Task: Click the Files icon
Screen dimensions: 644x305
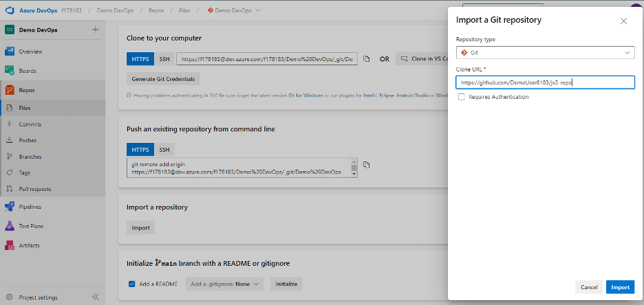Action: click(10, 109)
